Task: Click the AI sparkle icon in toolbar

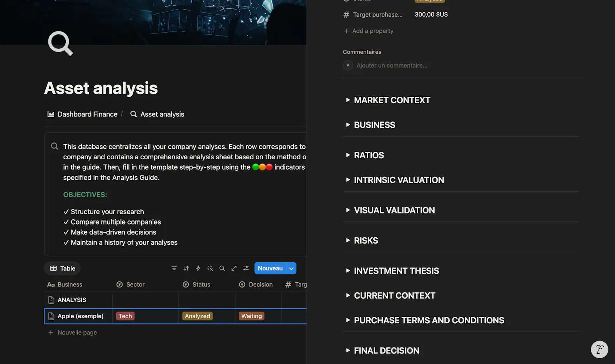Action: (210, 268)
